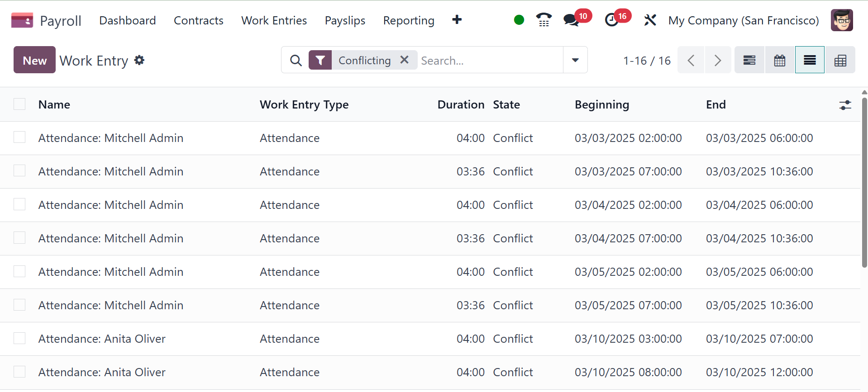Expand the search filter options dropdown
The width and height of the screenshot is (868, 392).
575,60
